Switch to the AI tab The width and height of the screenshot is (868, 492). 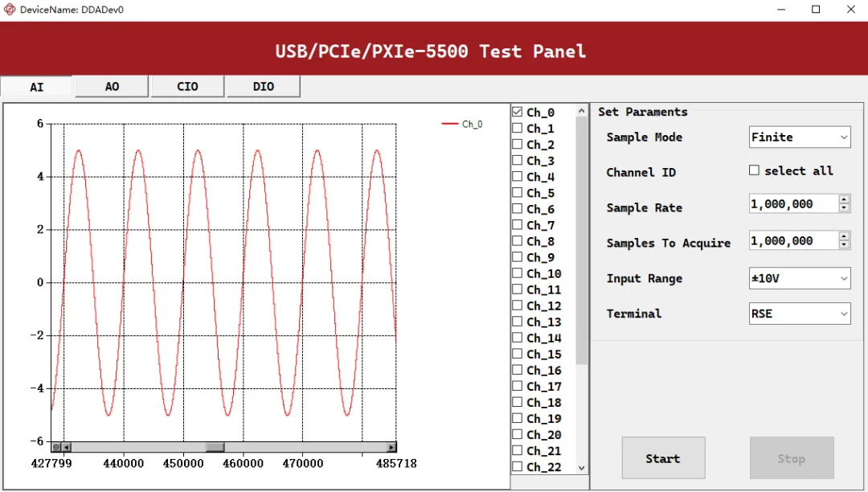tap(36, 87)
